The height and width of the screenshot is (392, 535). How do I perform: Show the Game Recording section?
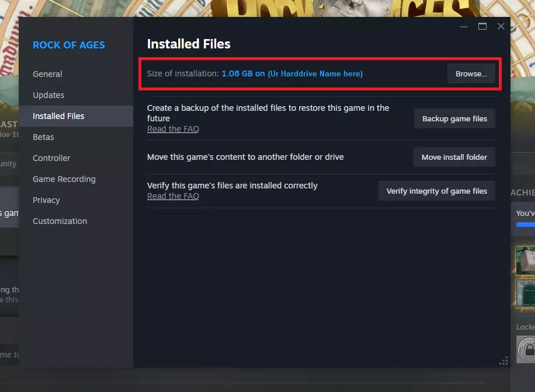point(64,179)
